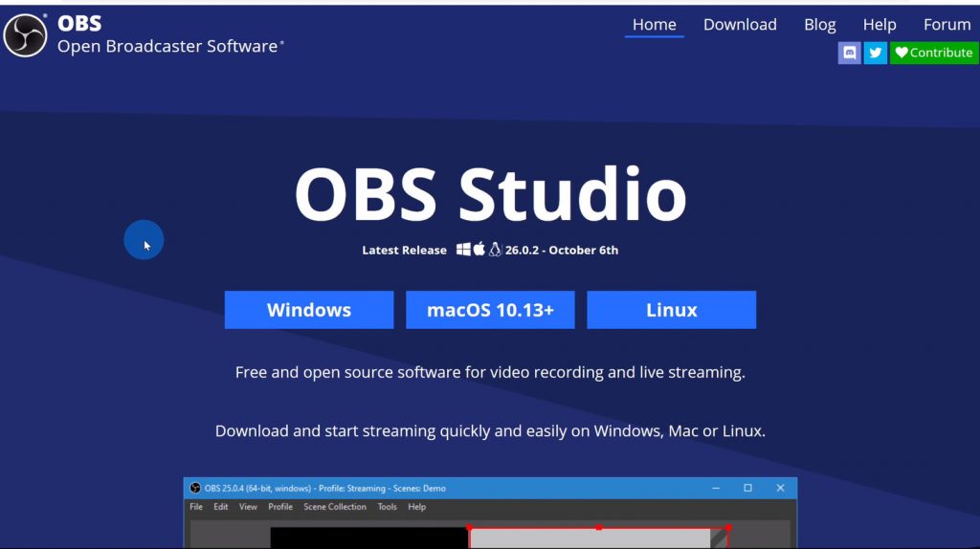Download OBS for macOS 10.13+
The image size is (980, 549).
point(490,310)
